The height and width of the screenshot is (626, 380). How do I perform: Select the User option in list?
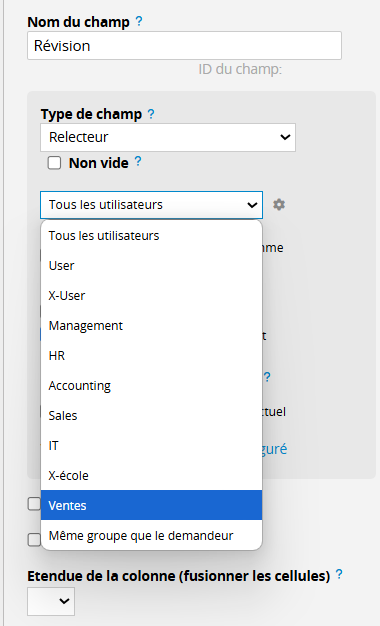[151, 265]
